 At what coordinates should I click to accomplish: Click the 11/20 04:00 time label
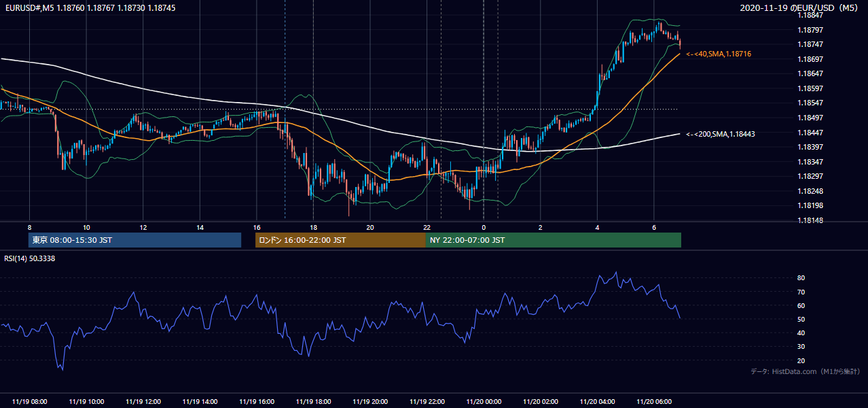(597, 402)
